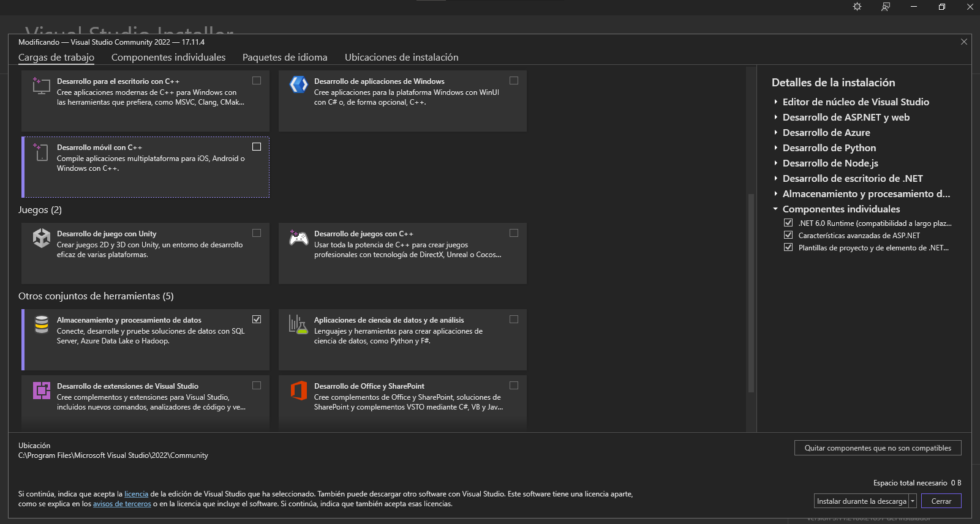Click the data storage database icon
The height and width of the screenshot is (524, 980).
41,324
